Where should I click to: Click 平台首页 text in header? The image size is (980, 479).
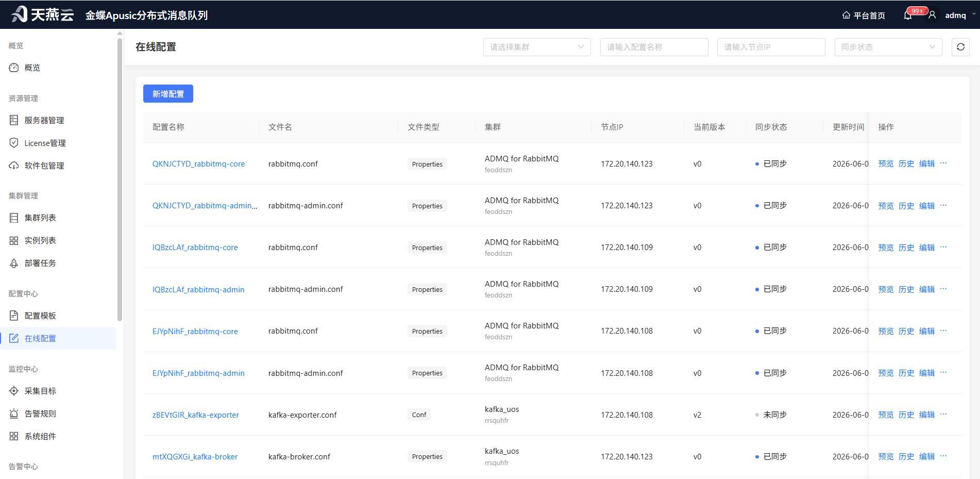[869, 15]
